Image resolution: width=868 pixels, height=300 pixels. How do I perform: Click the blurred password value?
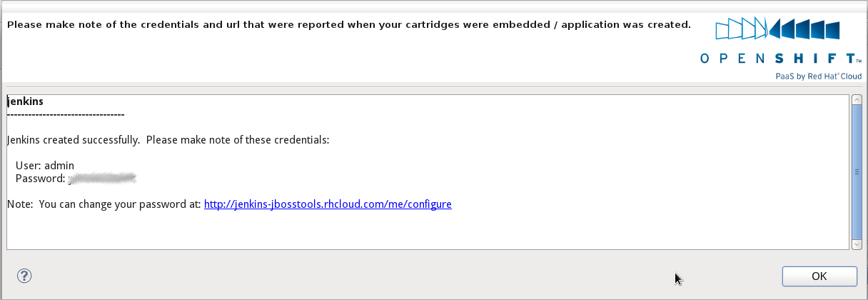click(x=102, y=178)
